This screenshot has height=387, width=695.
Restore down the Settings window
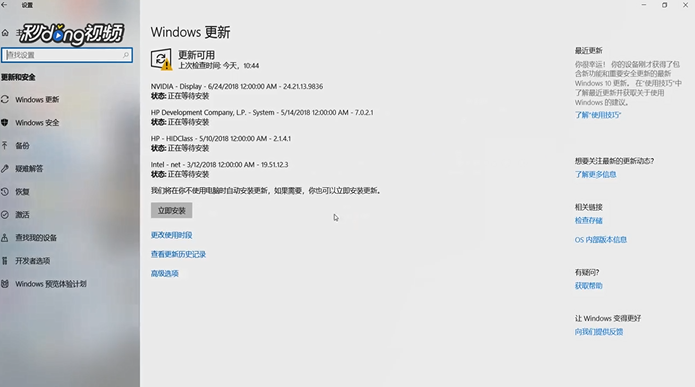coord(664,5)
